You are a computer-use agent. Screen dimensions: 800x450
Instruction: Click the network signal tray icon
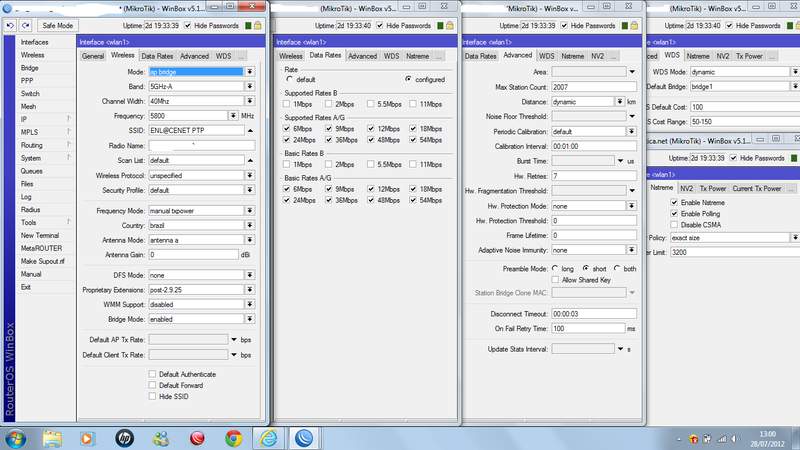pos(721,439)
